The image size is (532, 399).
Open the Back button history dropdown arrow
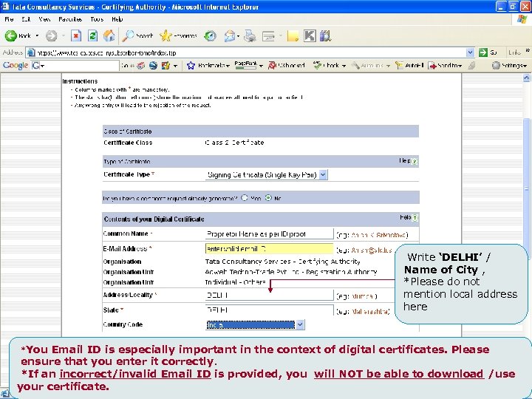[38, 35]
